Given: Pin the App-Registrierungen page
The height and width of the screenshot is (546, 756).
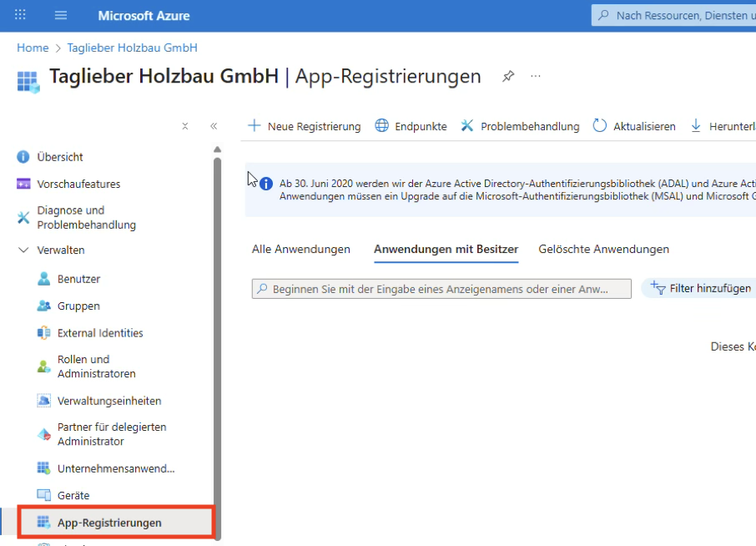Looking at the screenshot, I should click(x=507, y=76).
